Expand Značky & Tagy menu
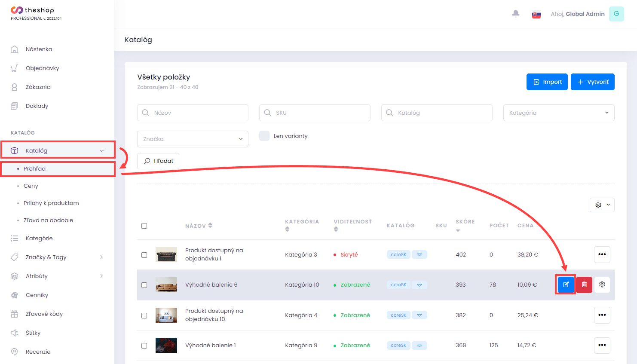This screenshot has width=637, height=364. 57,257
